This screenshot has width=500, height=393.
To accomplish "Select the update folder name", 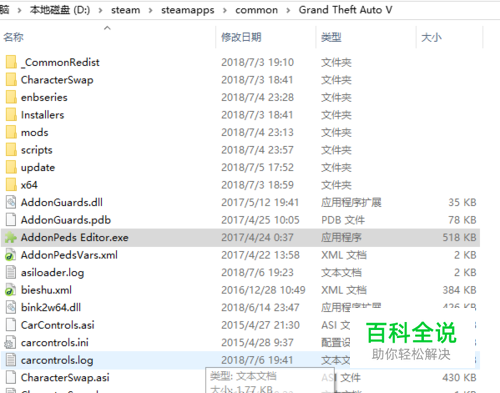I will tap(38, 167).
